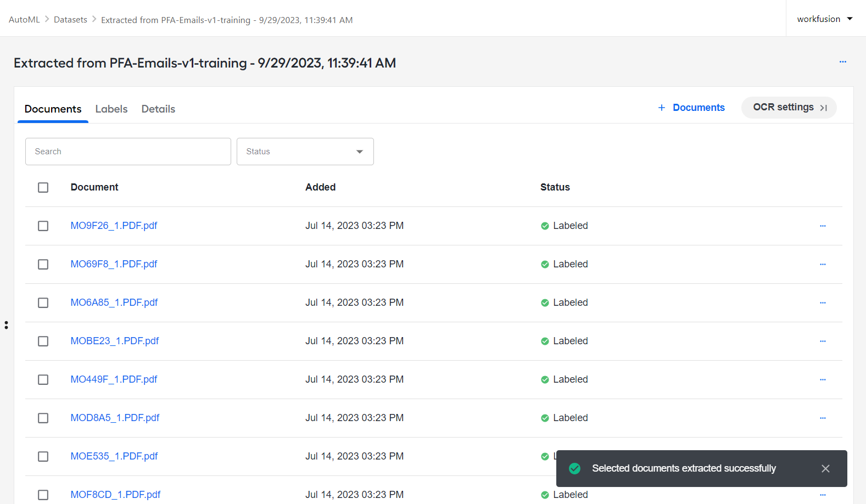Click the Document column header

(94, 187)
